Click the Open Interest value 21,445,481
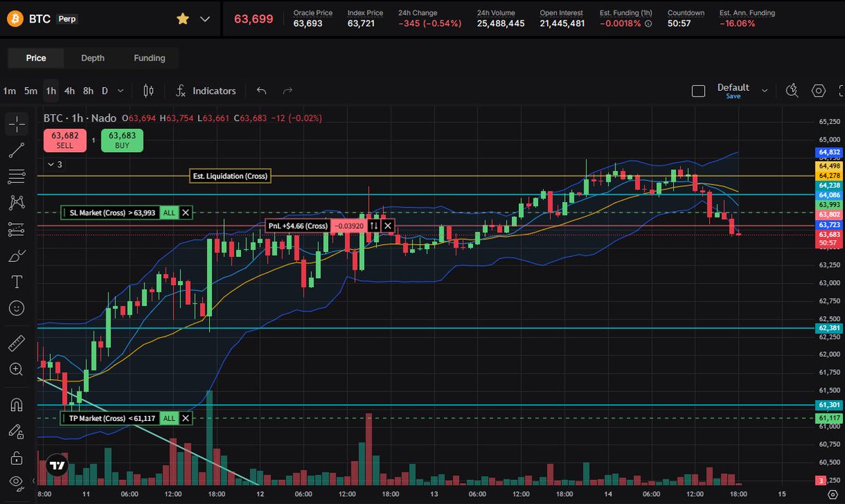Image resolution: width=845 pixels, height=504 pixels. (x=563, y=23)
